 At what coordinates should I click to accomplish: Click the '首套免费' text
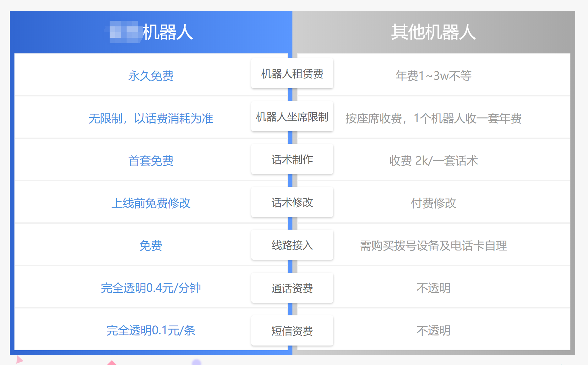(151, 161)
